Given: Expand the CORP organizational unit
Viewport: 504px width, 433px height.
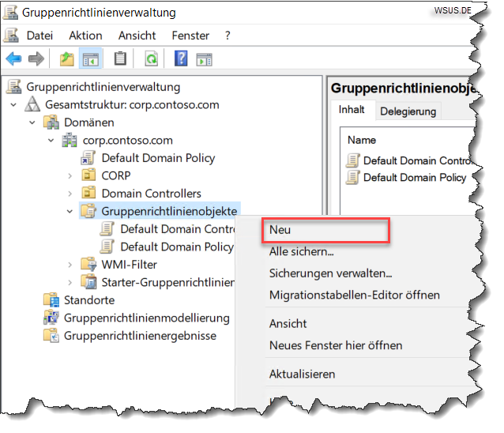Looking at the screenshot, I should (x=70, y=175).
